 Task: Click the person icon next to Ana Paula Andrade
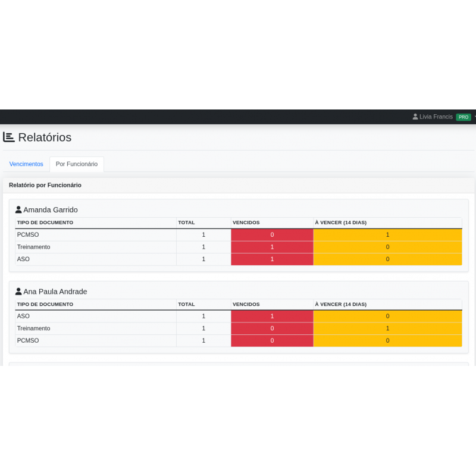(x=18, y=292)
